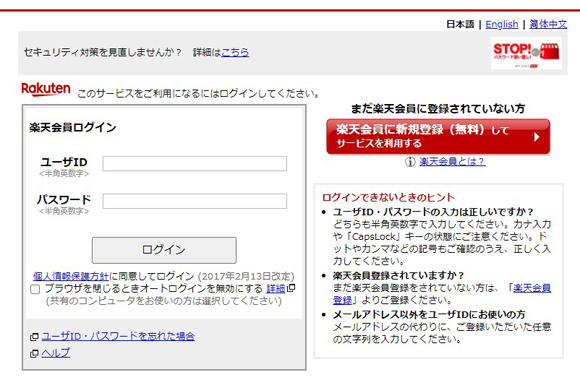Click メールアドレス以外をユーザIDにお使いの方 hint text
580x380 pixels.
[429, 315]
